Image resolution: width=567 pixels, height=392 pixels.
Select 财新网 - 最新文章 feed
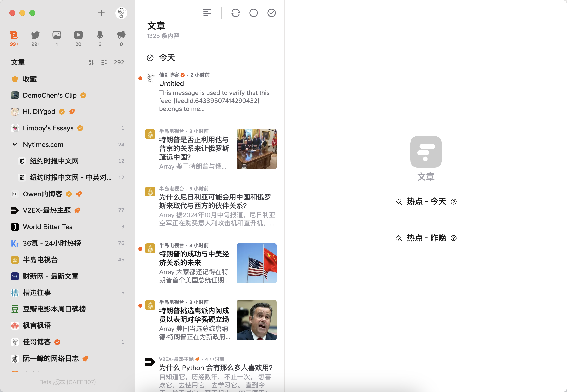(x=67, y=276)
